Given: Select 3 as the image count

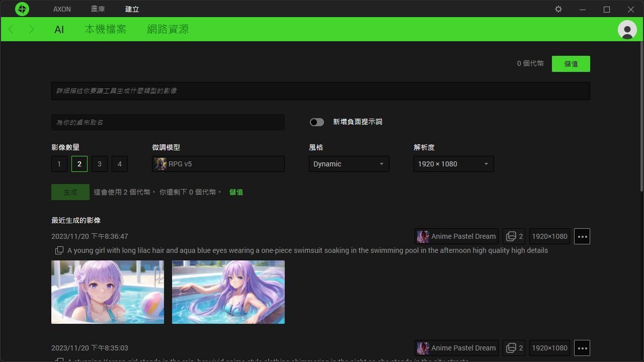Looking at the screenshot, I should point(99,163).
